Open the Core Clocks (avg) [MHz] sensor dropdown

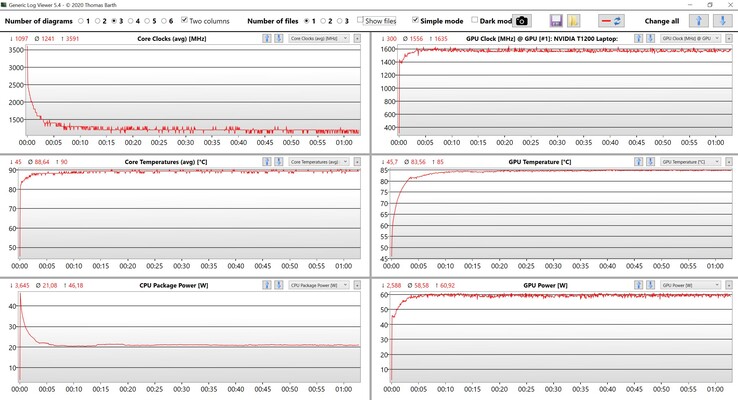[319, 39]
